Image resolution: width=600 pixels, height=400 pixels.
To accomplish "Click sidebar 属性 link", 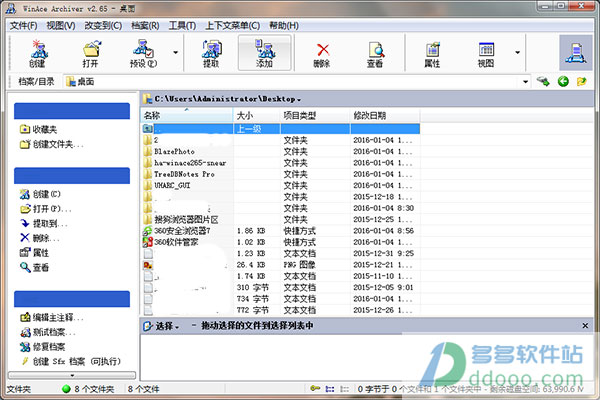I will pos(34,253).
